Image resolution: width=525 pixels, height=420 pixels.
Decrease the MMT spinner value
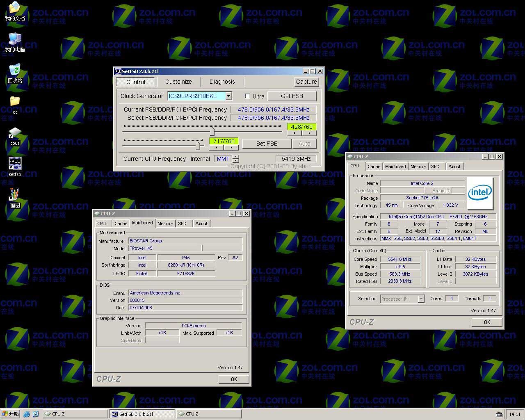pos(235,161)
